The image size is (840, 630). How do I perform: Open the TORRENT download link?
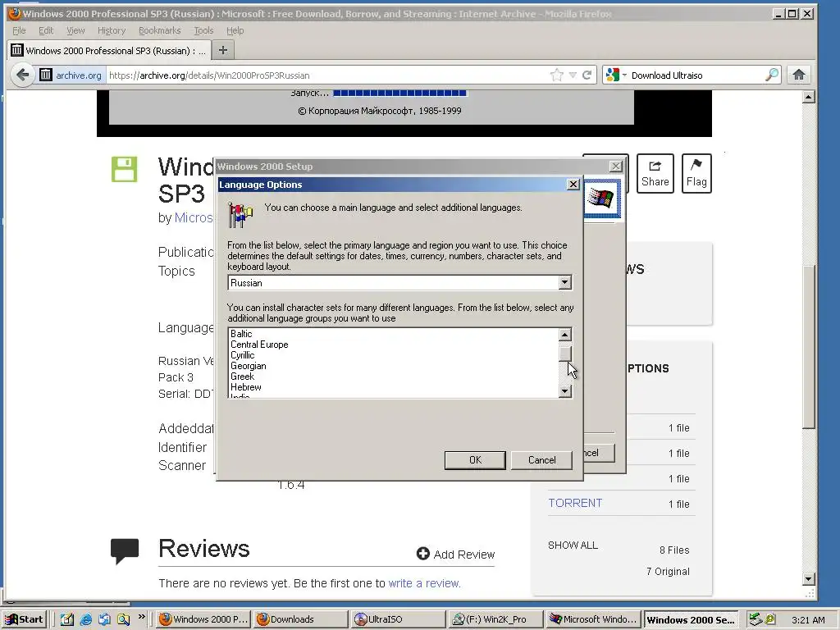point(575,503)
